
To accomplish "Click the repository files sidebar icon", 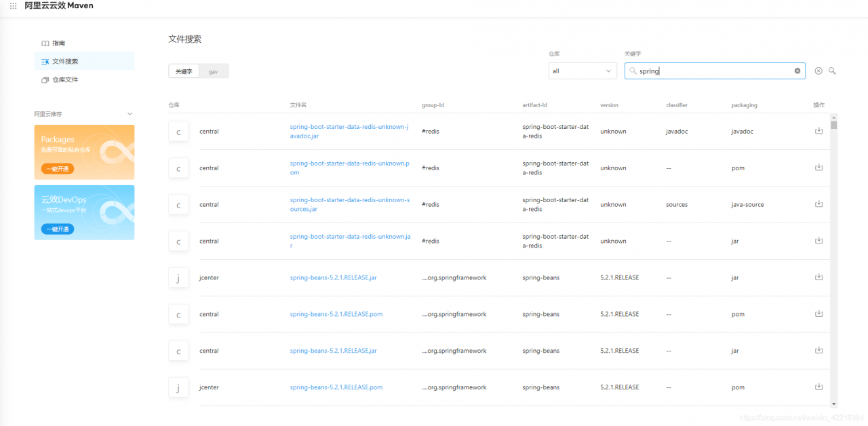I will [x=45, y=80].
